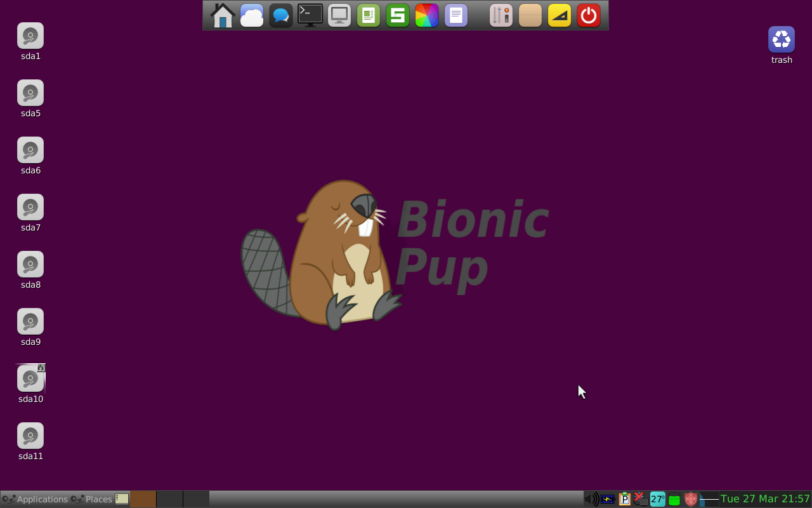
Task: Launch the green word processor icon
Action: [x=369, y=15]
